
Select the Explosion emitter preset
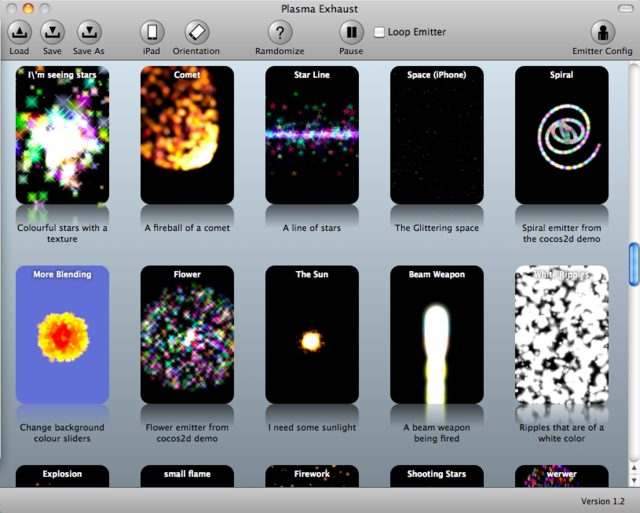62,476
